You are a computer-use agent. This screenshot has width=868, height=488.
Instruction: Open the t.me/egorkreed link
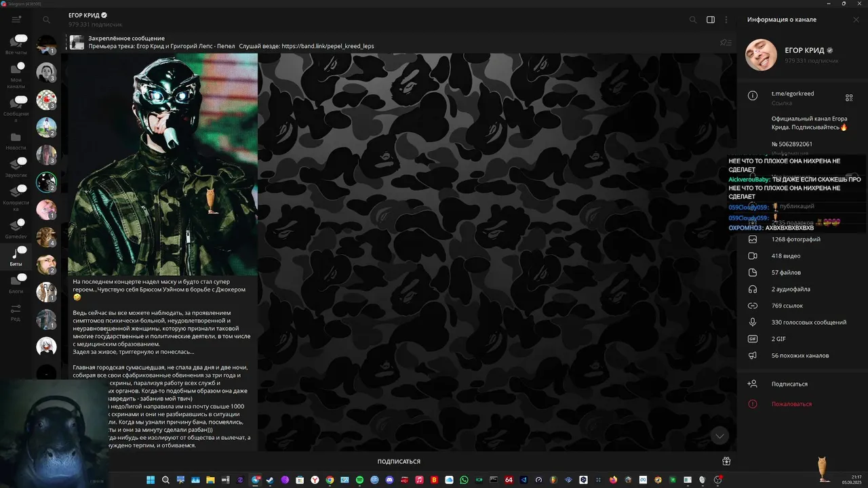click(x=793, y=94)
